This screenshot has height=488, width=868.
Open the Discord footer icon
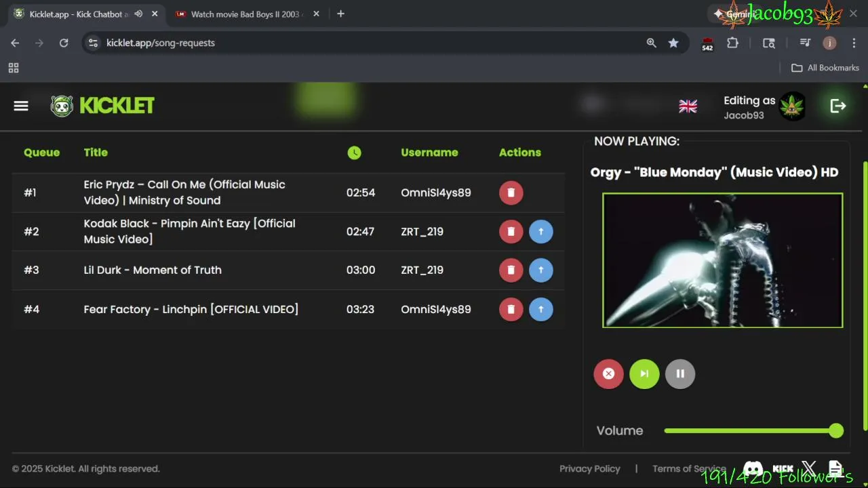(753, 468)
